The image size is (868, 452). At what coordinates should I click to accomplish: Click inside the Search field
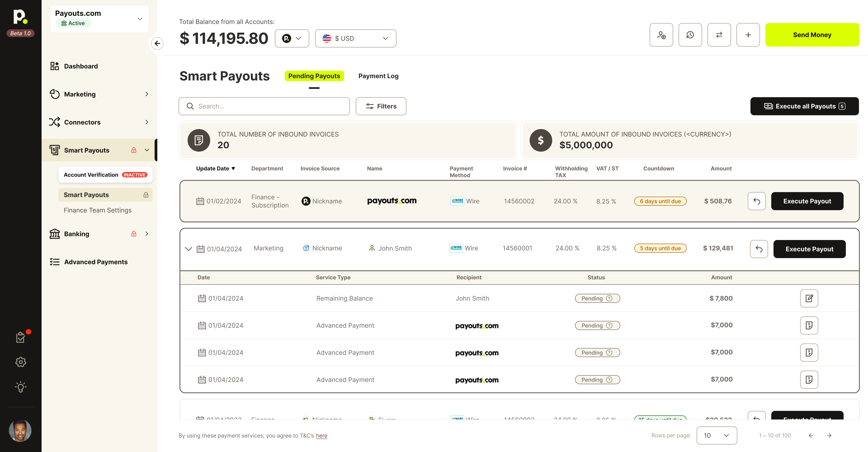[x=264, y=106]
